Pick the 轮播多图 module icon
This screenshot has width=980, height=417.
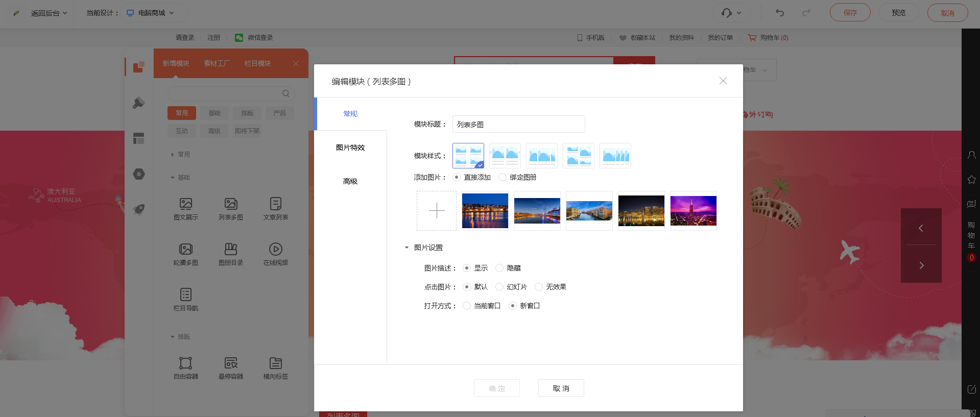point(186,249)
